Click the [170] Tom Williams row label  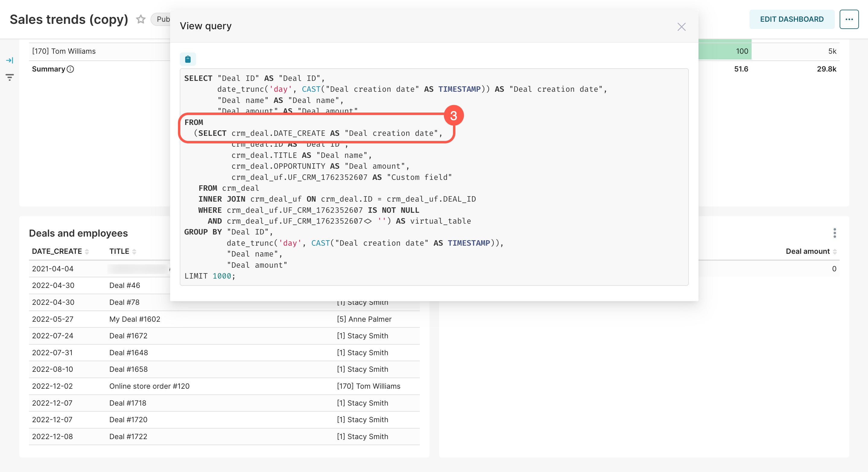coord(64,51)
